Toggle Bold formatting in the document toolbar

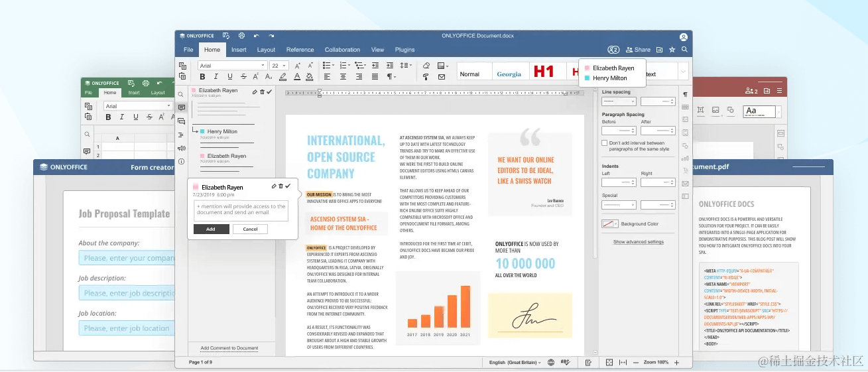tap(203, 77)
